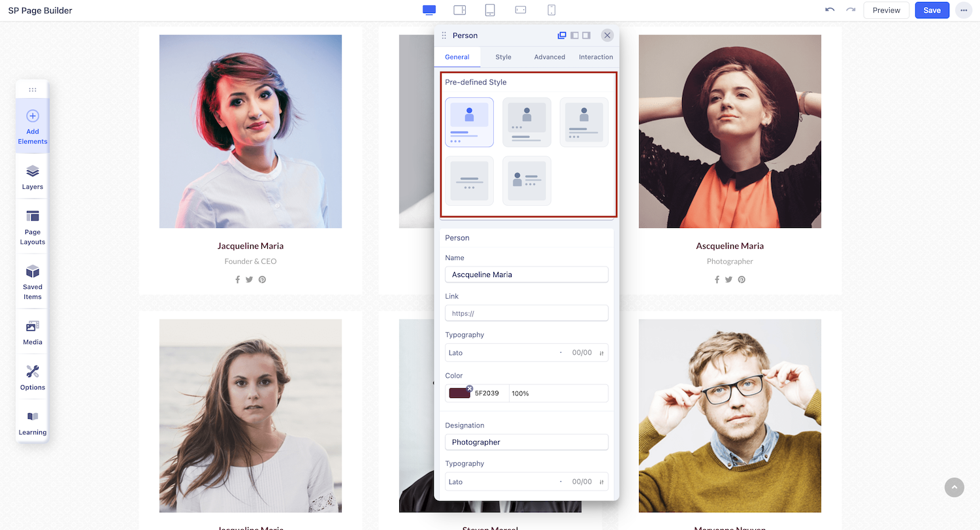Switch to portrait tablet device preview

pyautogui.click(x=490, y=10)
